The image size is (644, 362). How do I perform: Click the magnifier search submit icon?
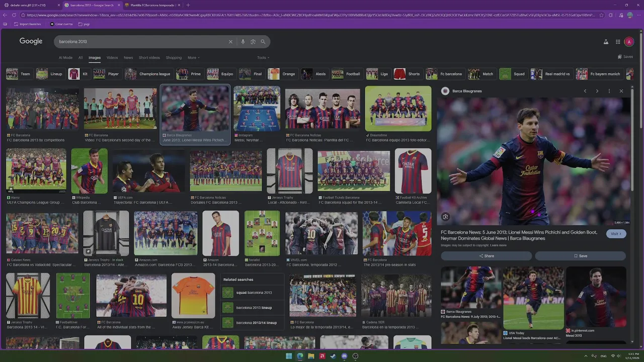[263, 42]
